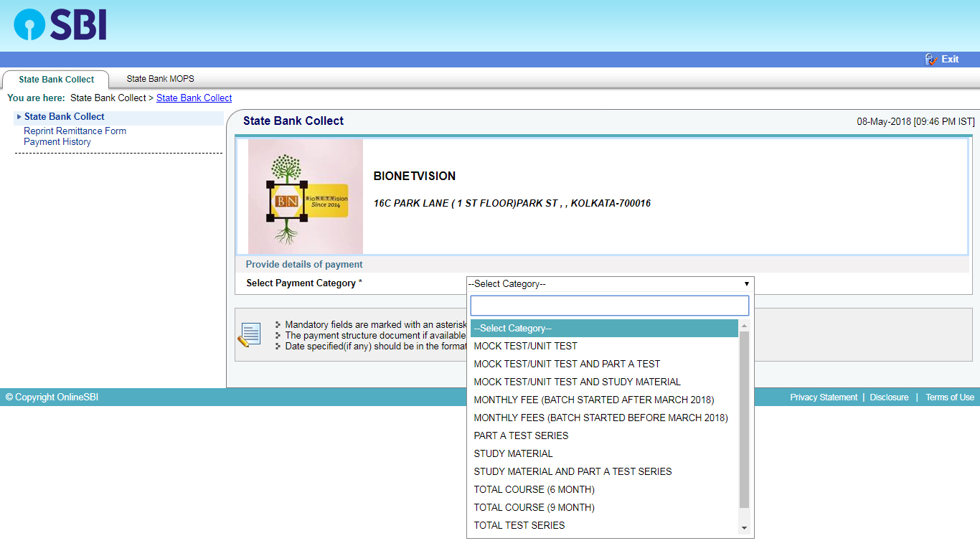
Task: Click the BIONETVISION institution name
Action: click(415, 176)
